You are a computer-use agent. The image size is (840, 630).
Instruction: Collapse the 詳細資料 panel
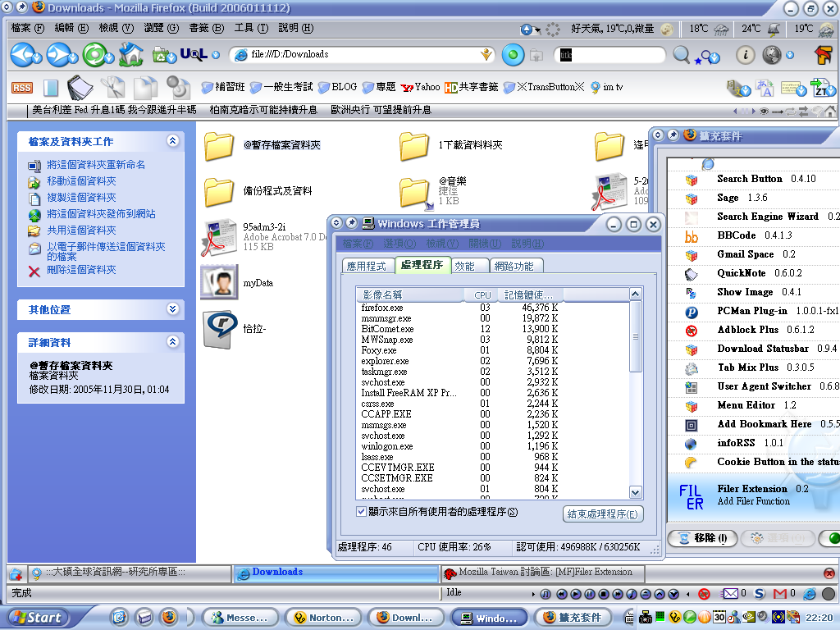pos(172,342)
